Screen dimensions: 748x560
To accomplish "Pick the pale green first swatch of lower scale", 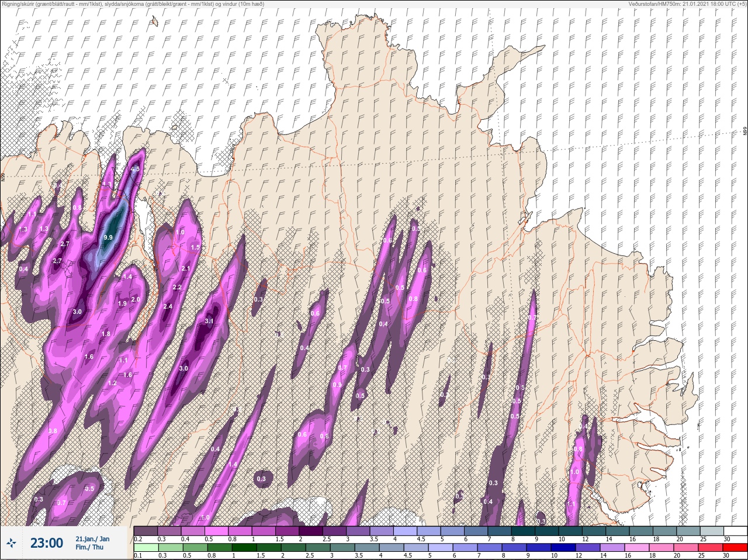I will tap(146, 548).
